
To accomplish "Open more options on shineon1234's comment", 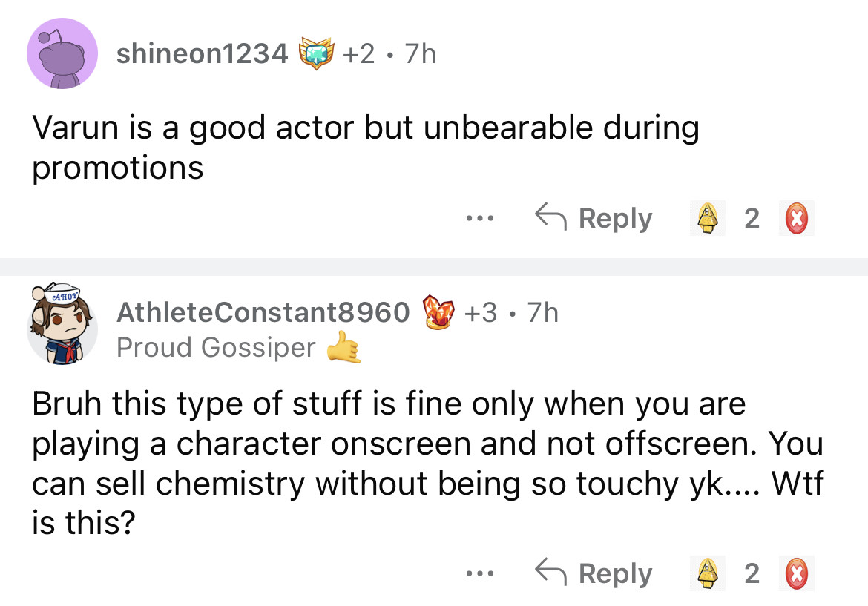I will 479,219.
